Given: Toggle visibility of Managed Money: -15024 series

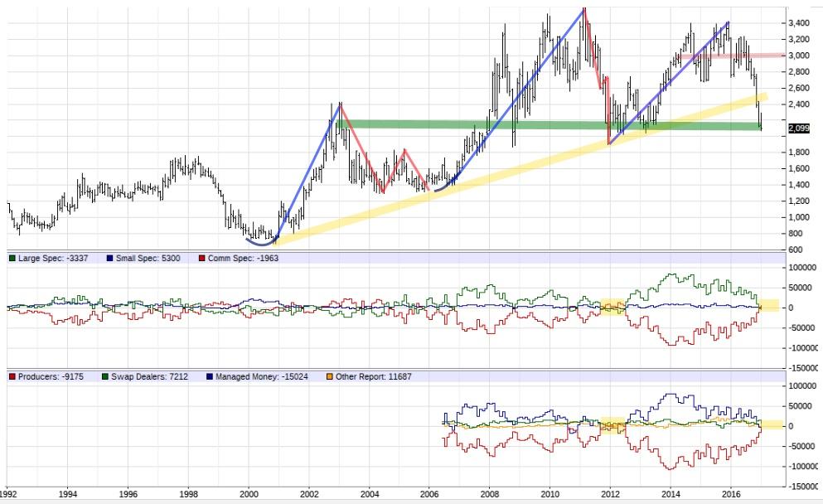Looking at the screenshot, I should [x=261, y=377].
